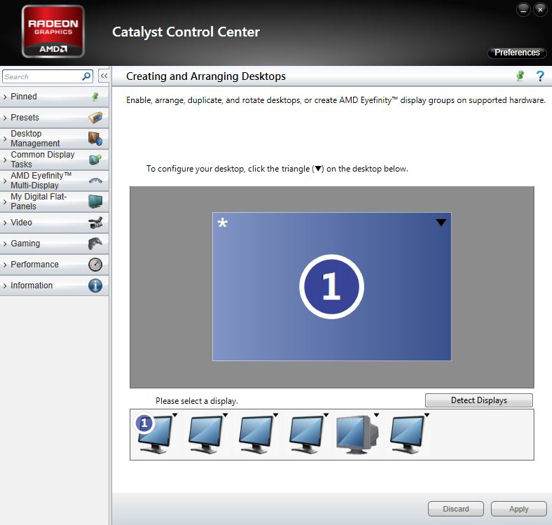Viewport: 552px width, 525px height.
Task: Open Gaming menu item
Action: (54, 243)
